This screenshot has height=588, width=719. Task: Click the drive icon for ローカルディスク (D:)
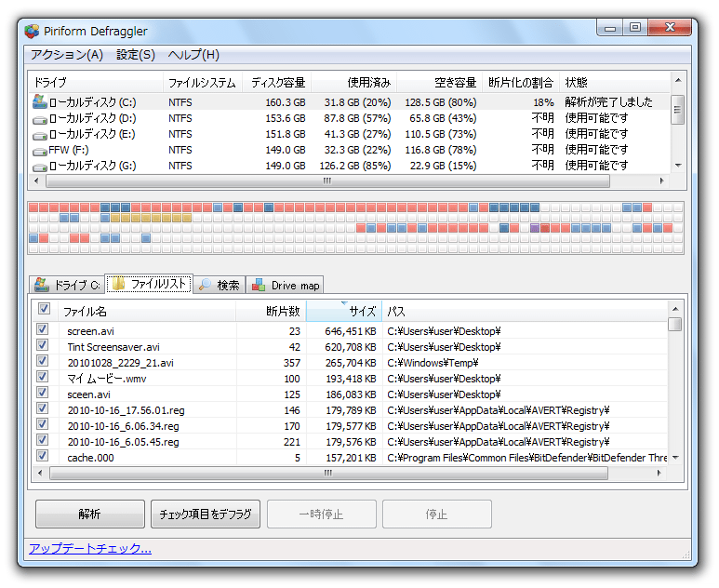tap(40, 120)
